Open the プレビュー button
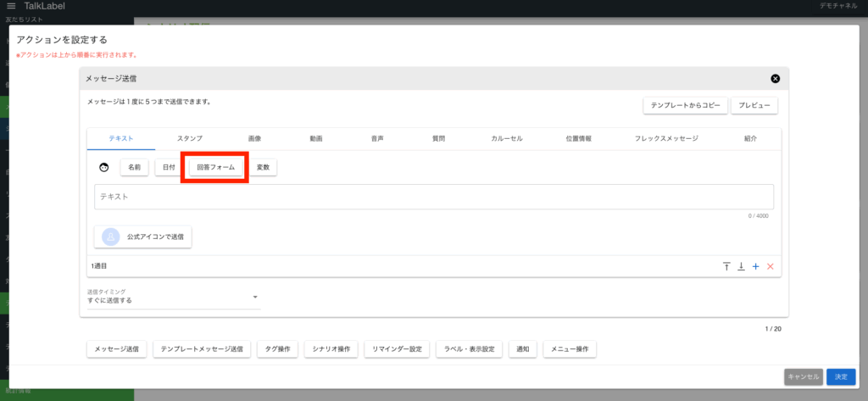 pyautogui.click(x=754, y=105)
